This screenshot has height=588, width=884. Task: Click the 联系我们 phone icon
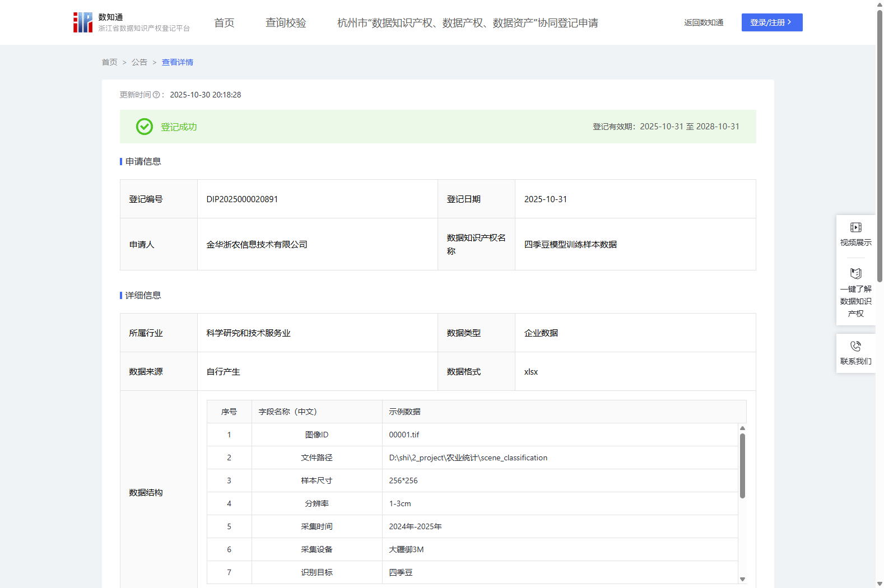[855, 346]
